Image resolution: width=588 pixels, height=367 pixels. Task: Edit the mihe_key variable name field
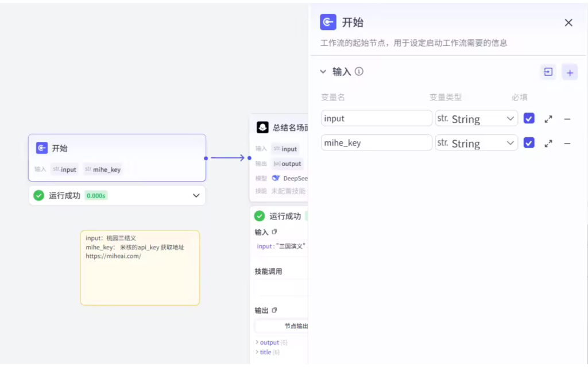pos(376,143)
